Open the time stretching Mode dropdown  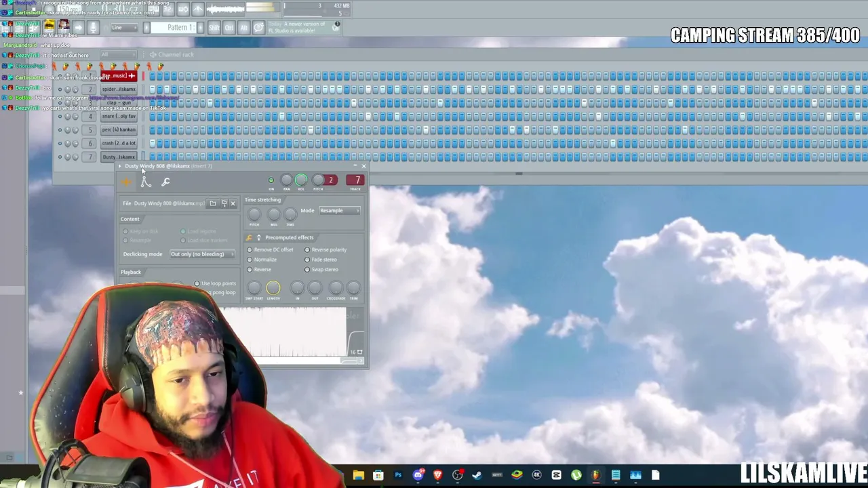(x=340, y=211)
